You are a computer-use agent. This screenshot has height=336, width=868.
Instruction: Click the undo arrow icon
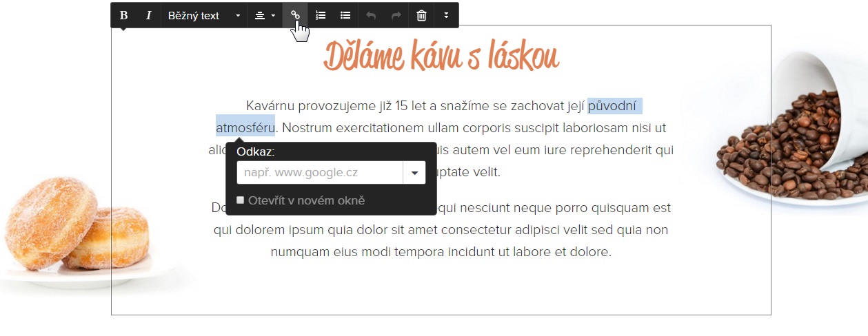click(371, 15)
